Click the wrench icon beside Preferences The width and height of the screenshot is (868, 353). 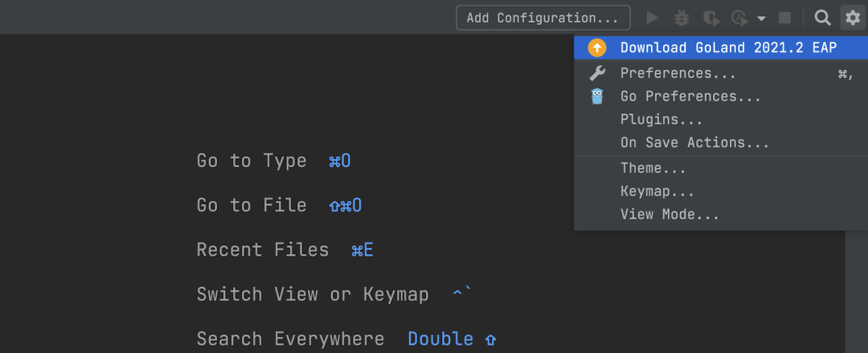[597, 73]
